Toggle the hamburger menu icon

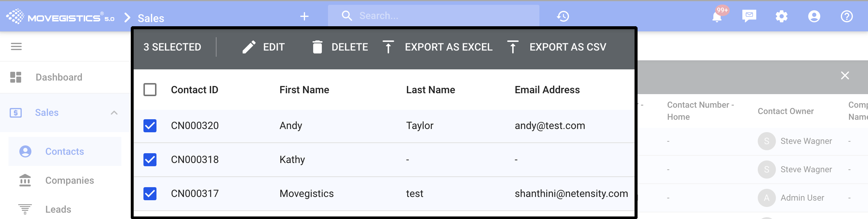16,46
